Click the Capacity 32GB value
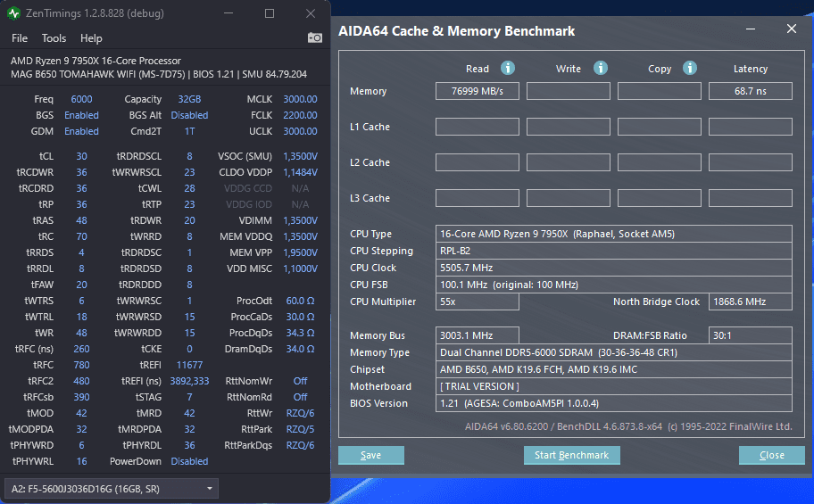Viewport: 814px width, 504px height. pyautogui.click(x=189, y=99)
